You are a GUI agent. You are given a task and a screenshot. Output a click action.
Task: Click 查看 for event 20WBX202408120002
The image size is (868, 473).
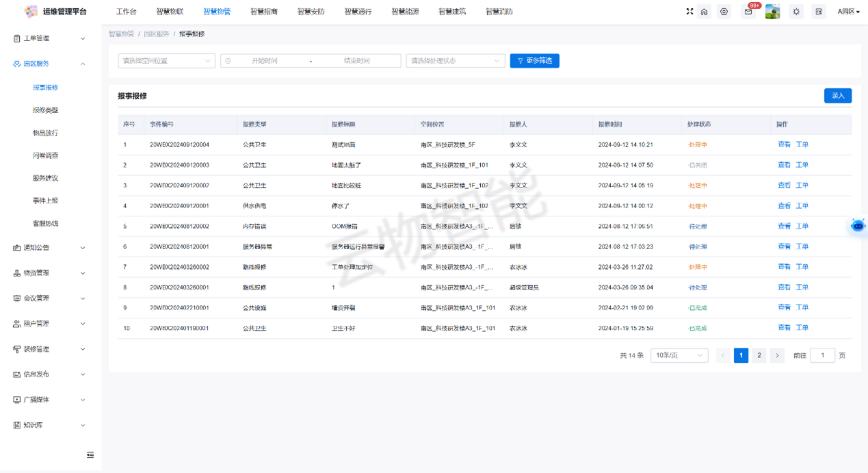[784, 226]
